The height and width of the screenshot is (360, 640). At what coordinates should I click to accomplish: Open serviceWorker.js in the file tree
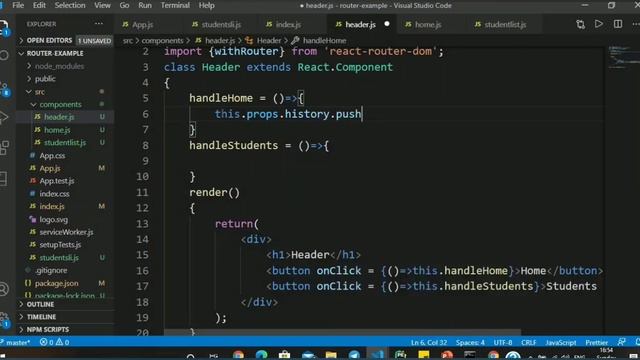tap(66, 232)
